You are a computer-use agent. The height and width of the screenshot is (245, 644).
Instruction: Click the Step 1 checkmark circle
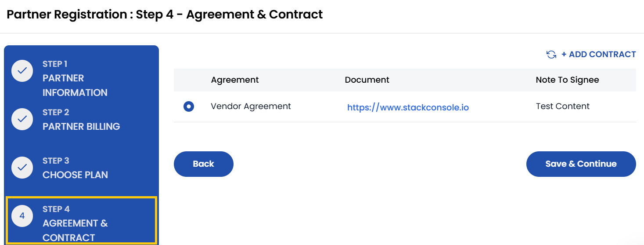22,71
